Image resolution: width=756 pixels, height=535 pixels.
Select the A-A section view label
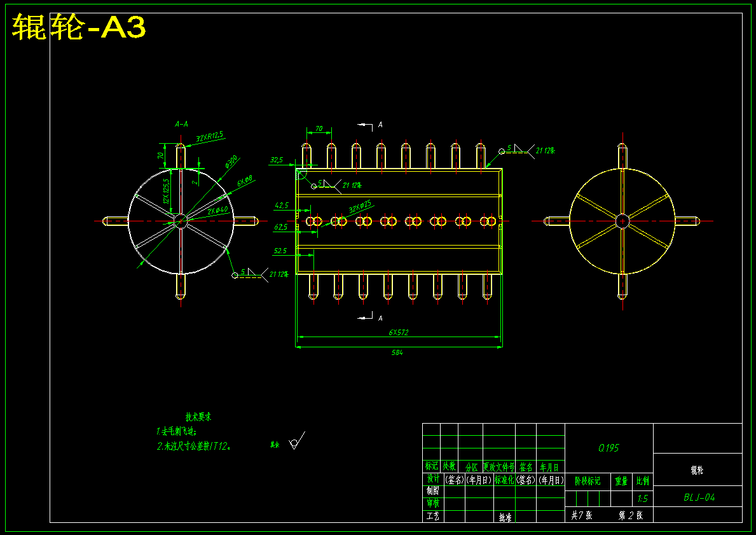(181, 125)
